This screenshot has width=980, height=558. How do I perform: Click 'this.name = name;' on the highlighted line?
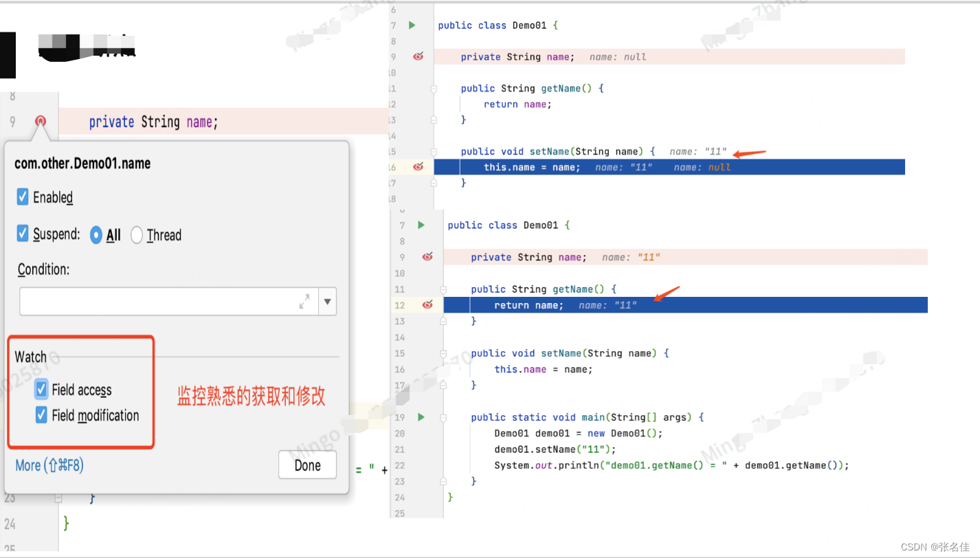click(x=532, y=167)
